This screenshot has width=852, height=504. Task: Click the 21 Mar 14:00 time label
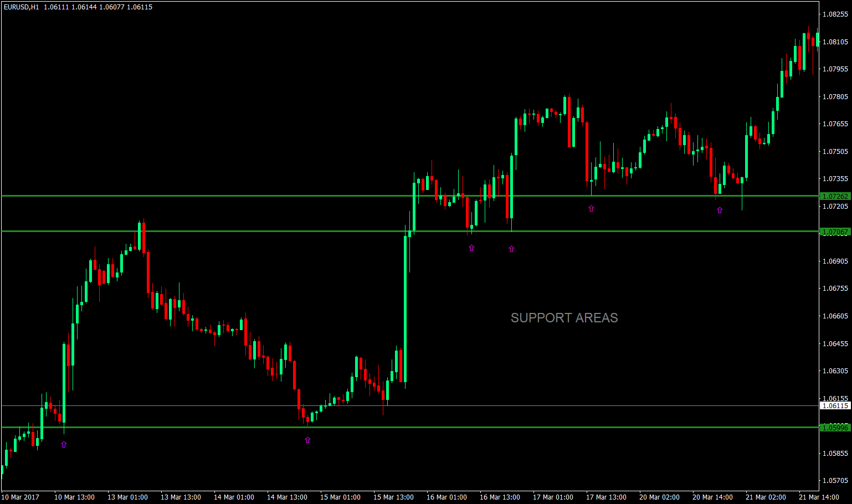point(819,497)
